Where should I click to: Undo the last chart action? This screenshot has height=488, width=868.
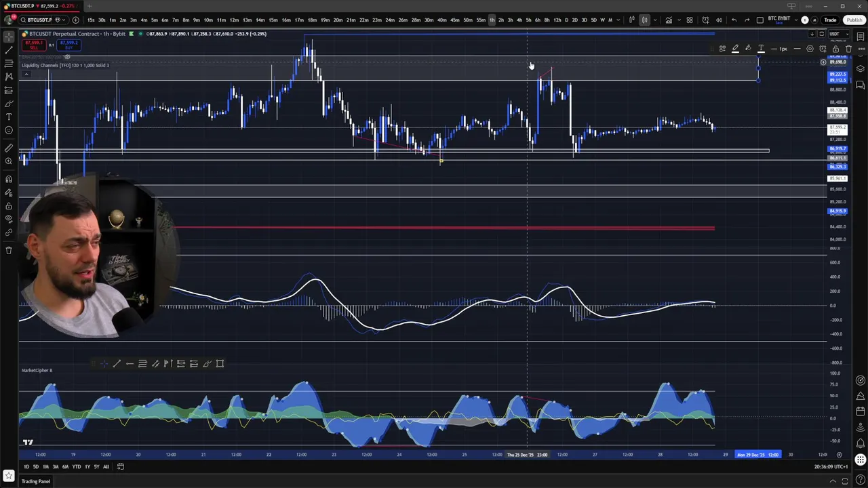point(734,20)
